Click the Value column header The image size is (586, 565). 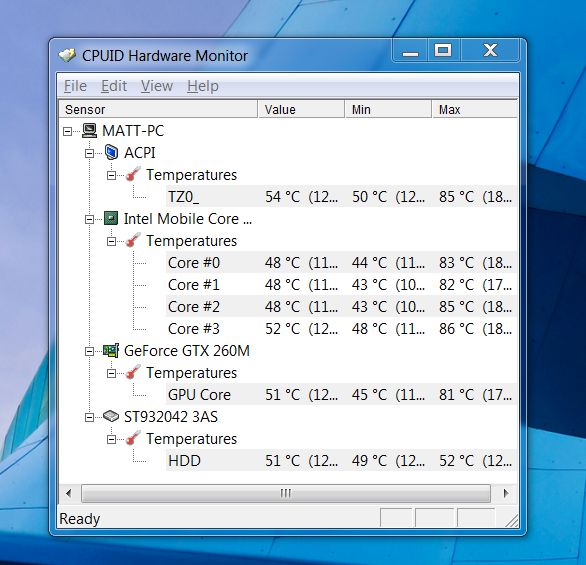[x=301, y=109]
